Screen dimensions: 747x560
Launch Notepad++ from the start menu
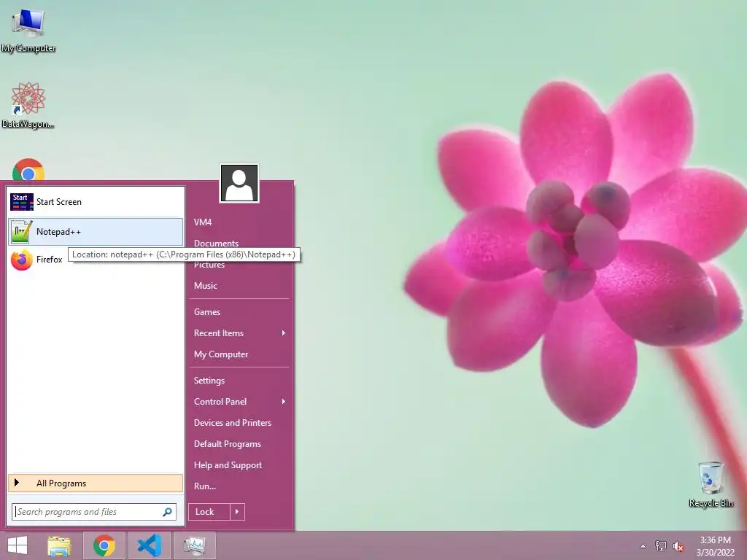pyautogui.click(x=96, y=232)
